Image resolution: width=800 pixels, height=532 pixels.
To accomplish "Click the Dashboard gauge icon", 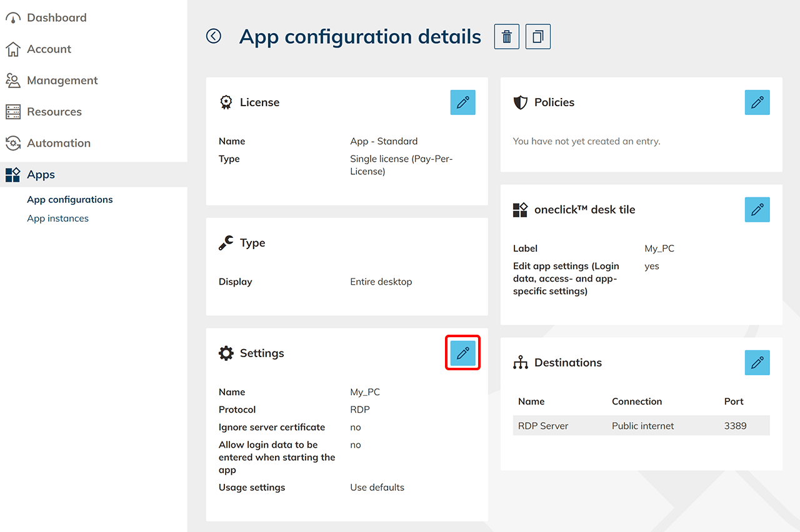I will 13,18.
